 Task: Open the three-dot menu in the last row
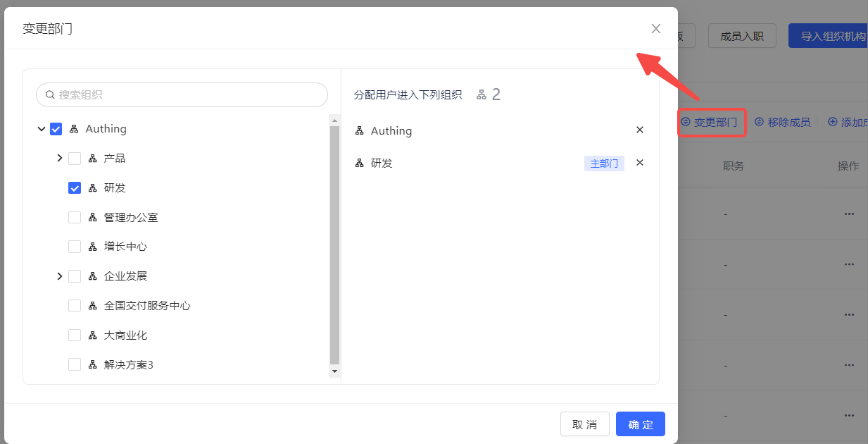point(849,415)
